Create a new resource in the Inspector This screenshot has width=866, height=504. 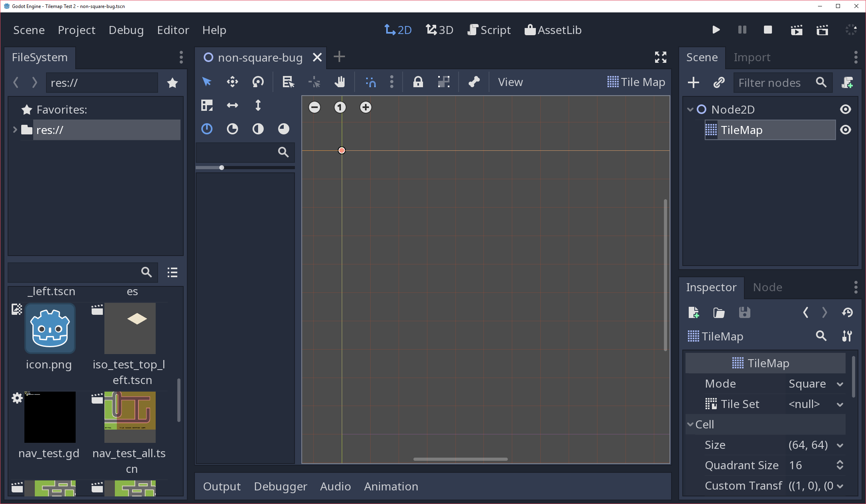coord(694,312)
